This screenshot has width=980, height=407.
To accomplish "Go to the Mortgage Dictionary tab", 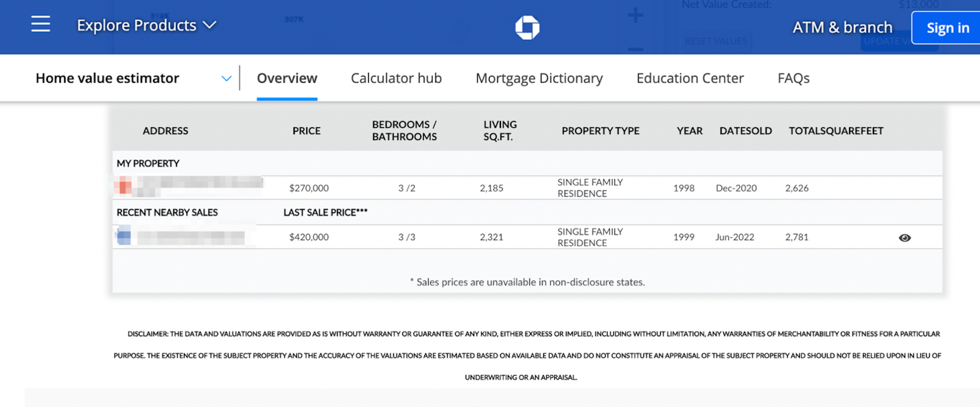I will pos(539,78).
